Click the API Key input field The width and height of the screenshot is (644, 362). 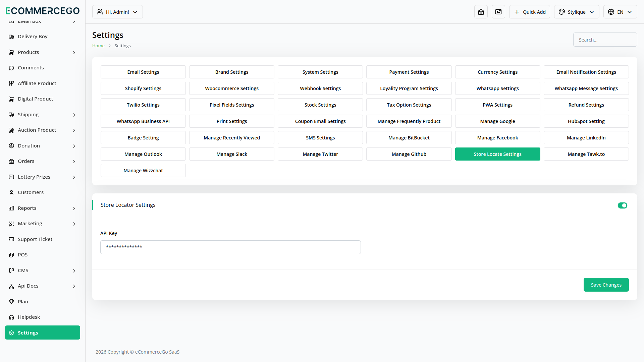click(230, 247)
